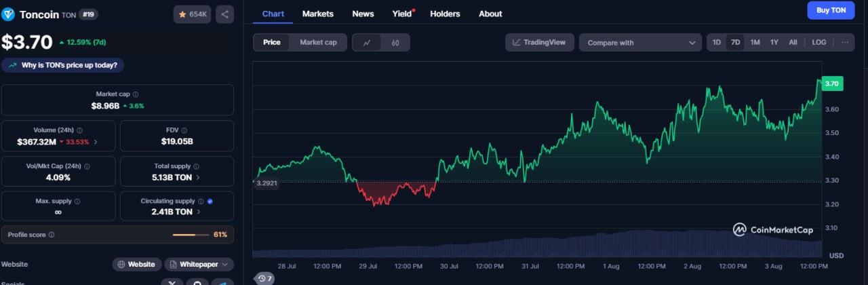868x285 pixels.
Task: Click the 3.70 current price label on chart
Action: point(832,83)
